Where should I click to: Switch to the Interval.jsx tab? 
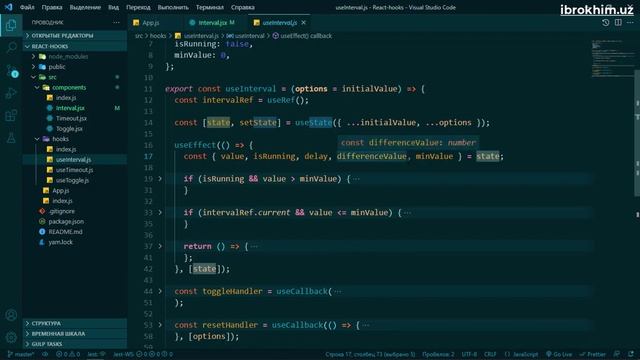point(213,23)
